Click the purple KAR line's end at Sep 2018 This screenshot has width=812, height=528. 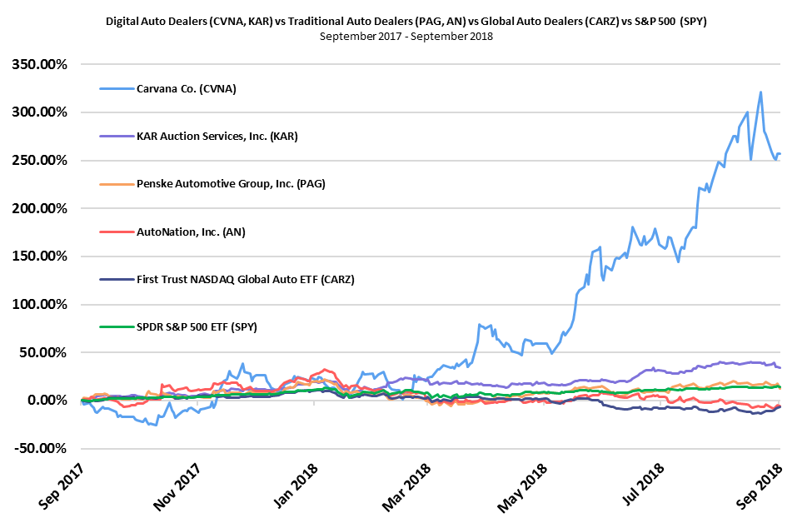(780, 367)
